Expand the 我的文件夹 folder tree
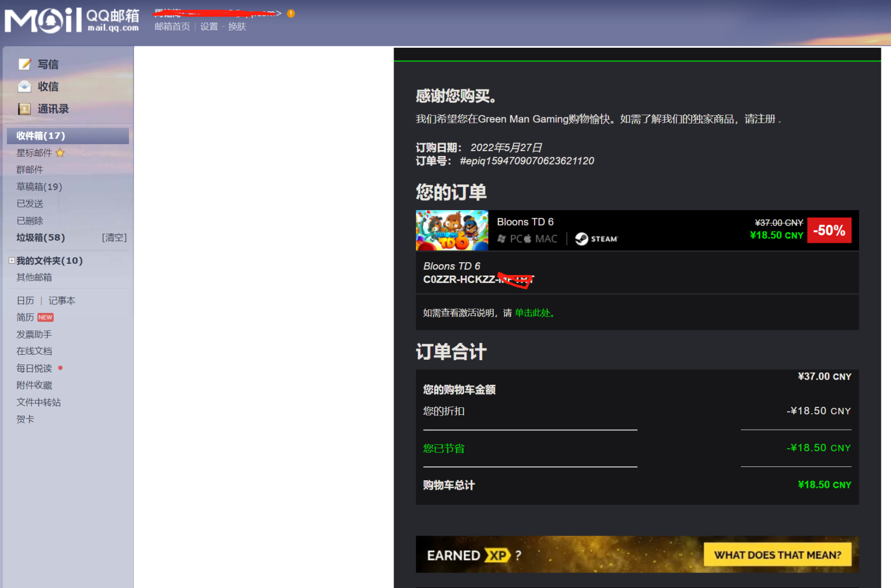This screenshot has width=891, height=588. tap(11, 260)
